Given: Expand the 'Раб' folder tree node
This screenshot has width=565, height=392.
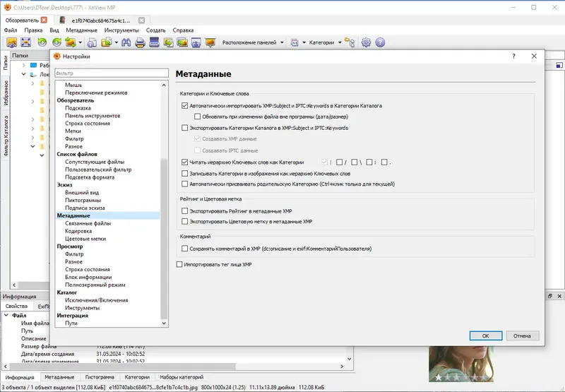Looking at the screenshot, I should coord(24,65).
